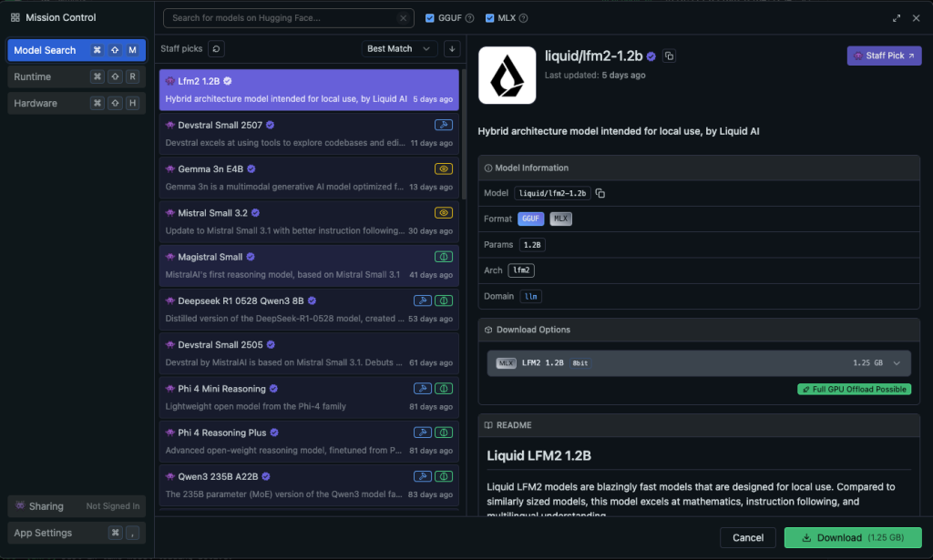Open the Best Match sort dropdown

(x=401, y=49)
